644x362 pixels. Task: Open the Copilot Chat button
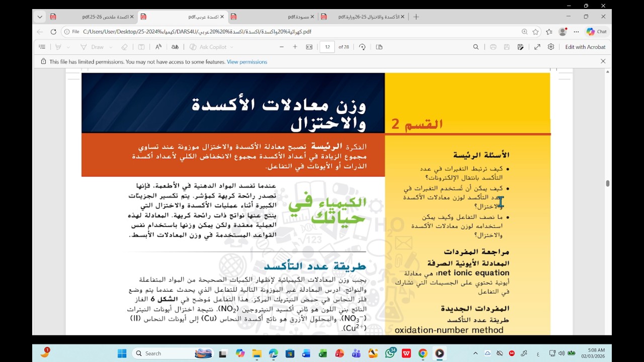point(597,32)
